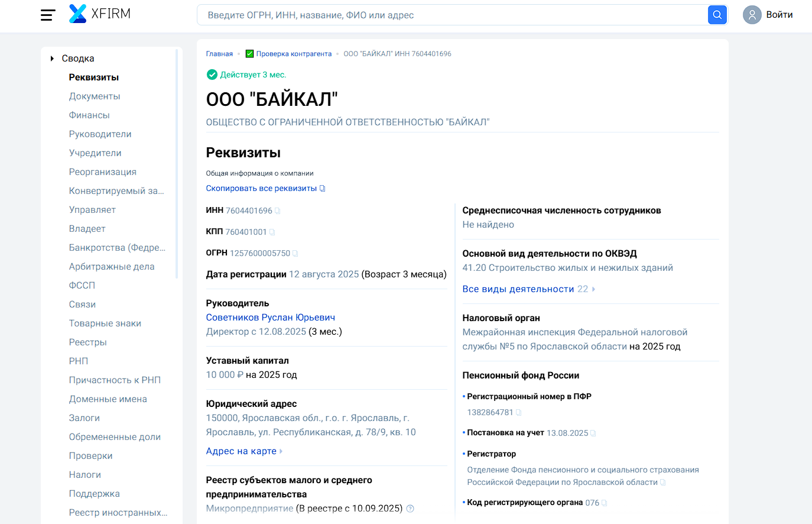The height and width of the screenshot is (524, 812).
Task: Open Обремененные доли sidebar item
Action: pyautogui.click(x=115, y=437)
